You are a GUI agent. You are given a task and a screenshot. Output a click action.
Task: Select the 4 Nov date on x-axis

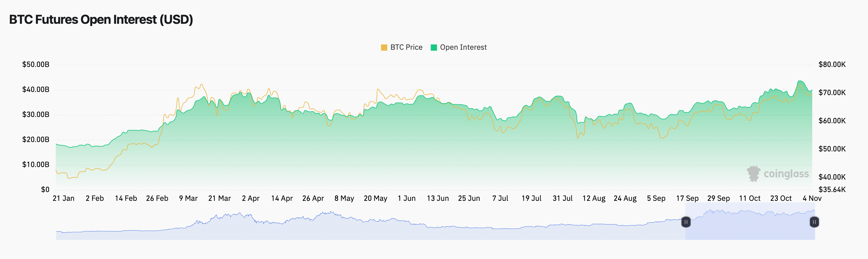812,198
